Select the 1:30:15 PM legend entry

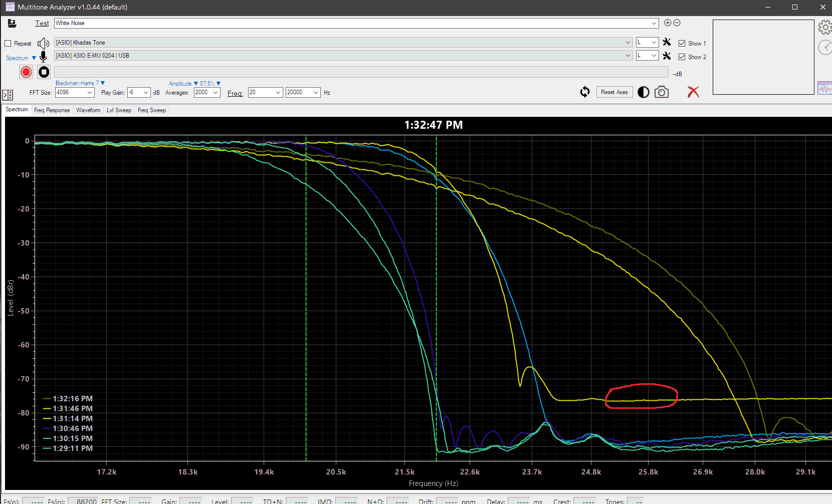point(68,438)
